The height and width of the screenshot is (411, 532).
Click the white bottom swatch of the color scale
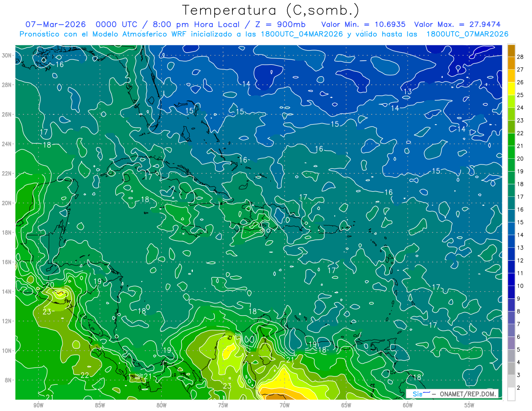[511, 394]
